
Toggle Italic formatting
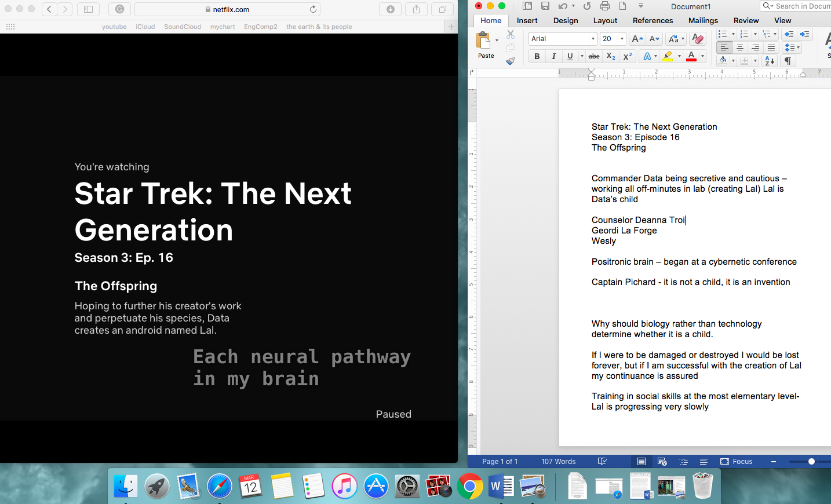click(x=553, y=56)
